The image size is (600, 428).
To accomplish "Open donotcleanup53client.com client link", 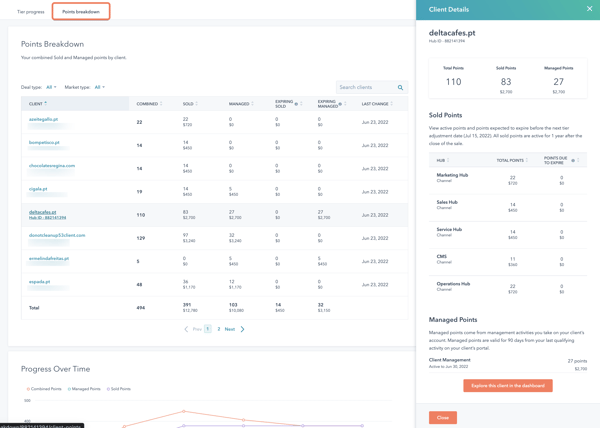I will [57, 236].
